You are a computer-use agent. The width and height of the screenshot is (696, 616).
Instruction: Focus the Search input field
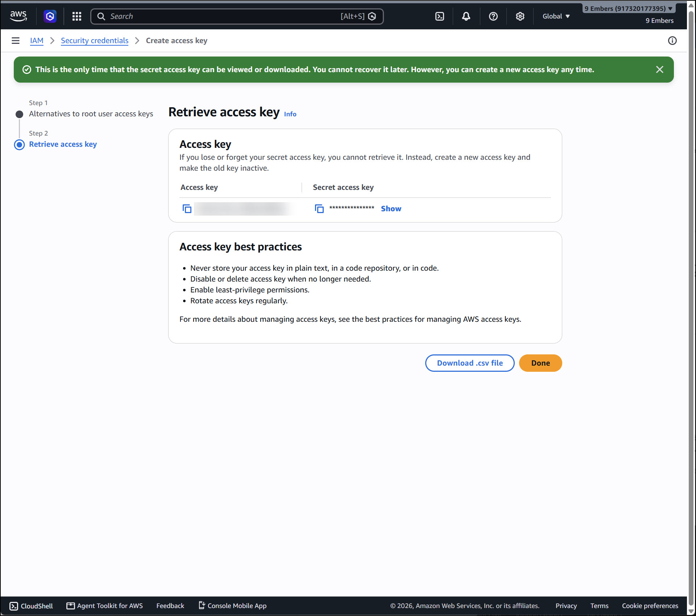click(x=237, y=16)
